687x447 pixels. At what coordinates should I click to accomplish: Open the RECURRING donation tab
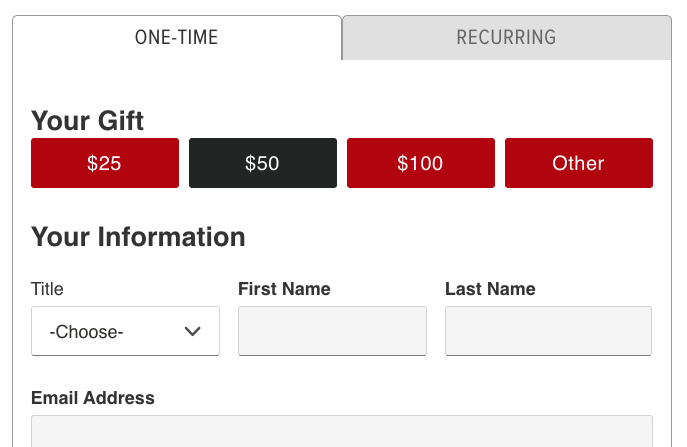point(506,38)
